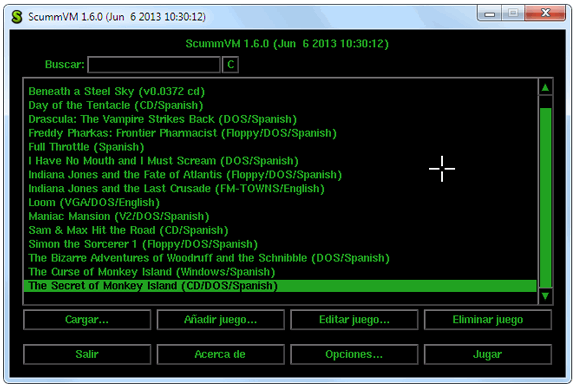The width and height of the screenshot is (575, 388).
Task: Click Añadir juego... button
Action: [x=220, y=320]
